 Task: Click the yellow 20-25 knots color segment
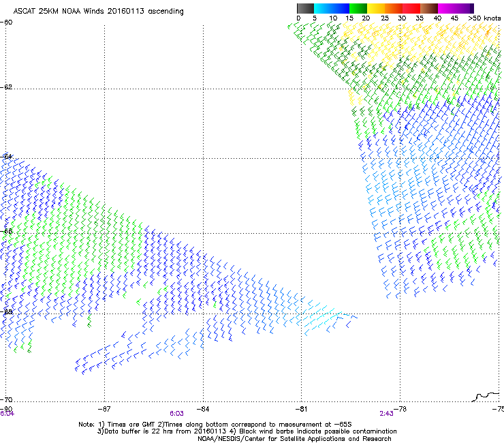click(x=376, y=8)
